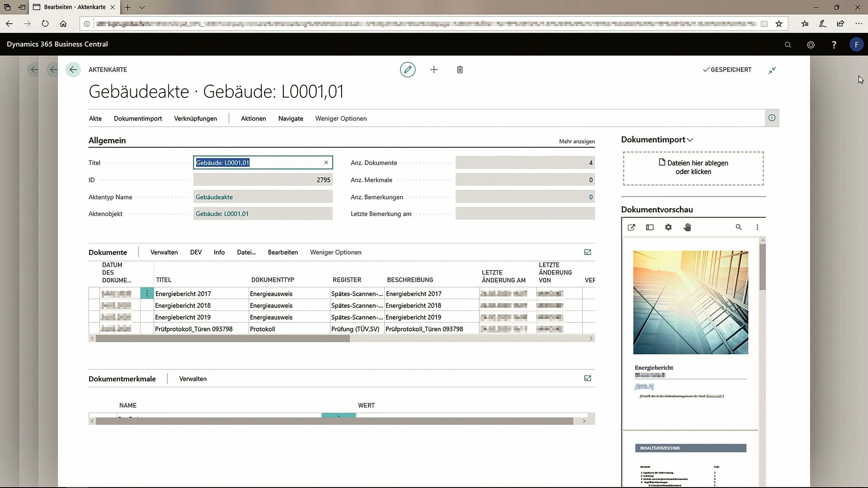The image size is (868, 488).
Task: Select hand pan tool in preview
Action: coord(687,227)
